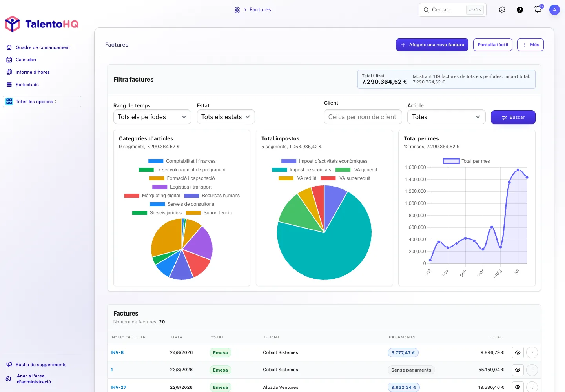The image size is (565, 392).
Task: Click N° DE FACTURA column header
Action: [129, 337]
